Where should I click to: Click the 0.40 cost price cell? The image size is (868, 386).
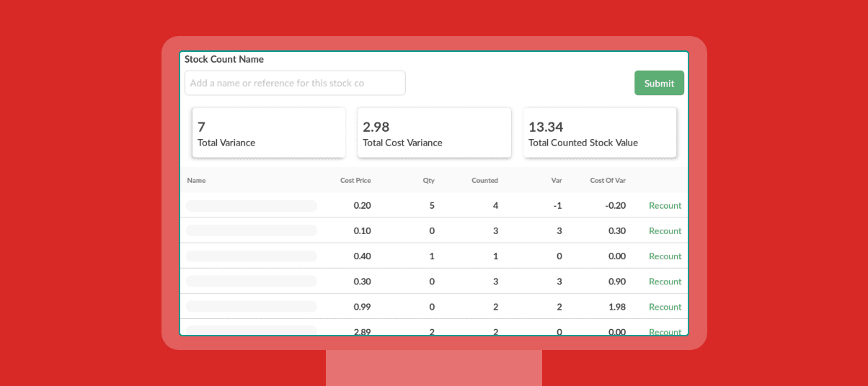[362, 256]
